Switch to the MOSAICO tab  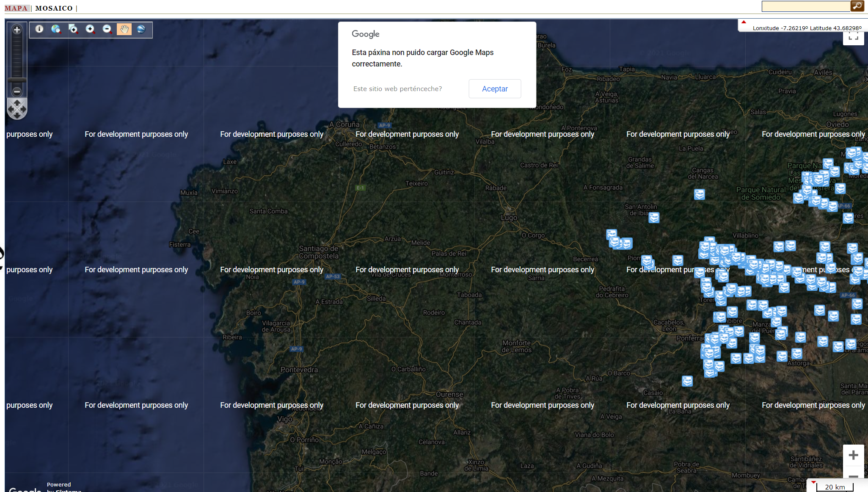coord(54,8)
